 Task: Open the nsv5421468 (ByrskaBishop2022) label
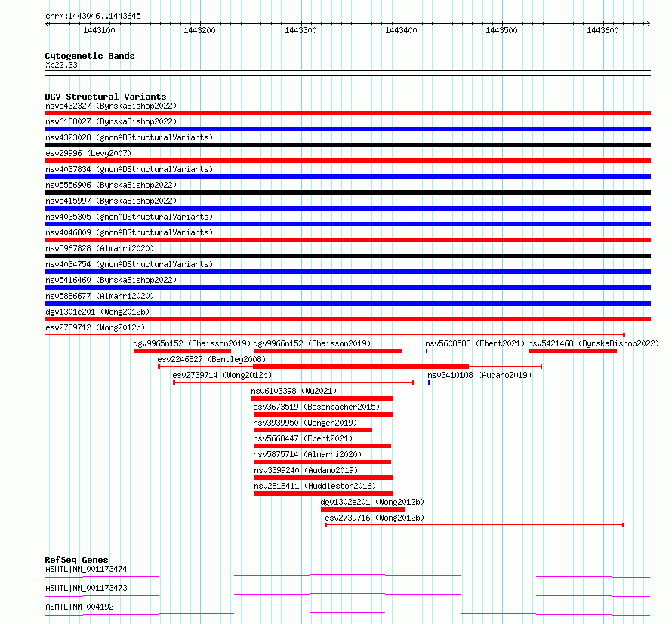pyautogui.click(x=593, y=343)
